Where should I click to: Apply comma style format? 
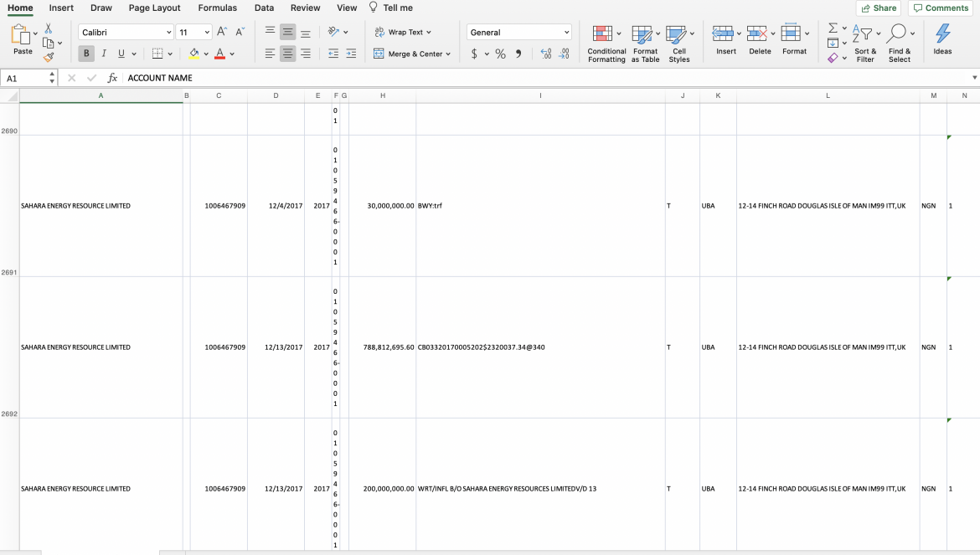tap(518, 54)
